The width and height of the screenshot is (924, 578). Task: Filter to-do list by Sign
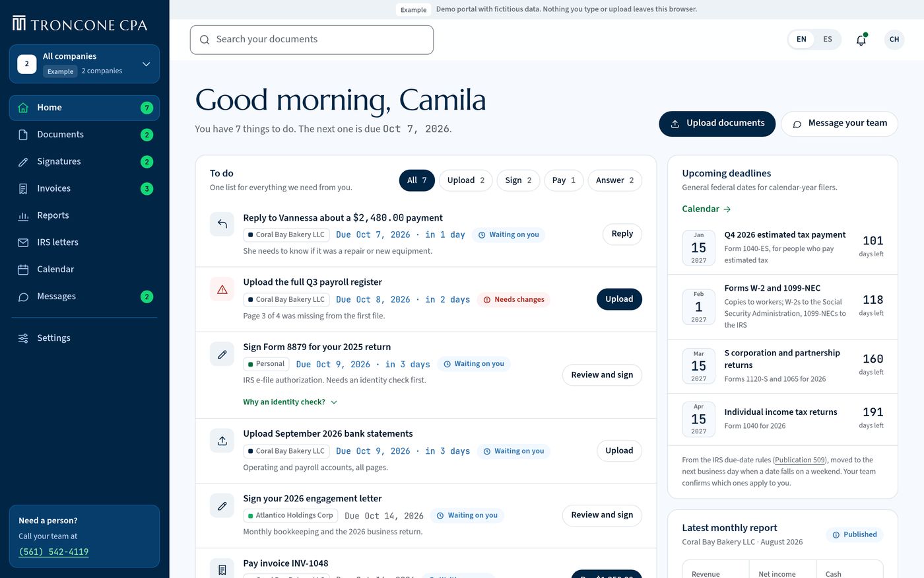click(x=518, y=180)
